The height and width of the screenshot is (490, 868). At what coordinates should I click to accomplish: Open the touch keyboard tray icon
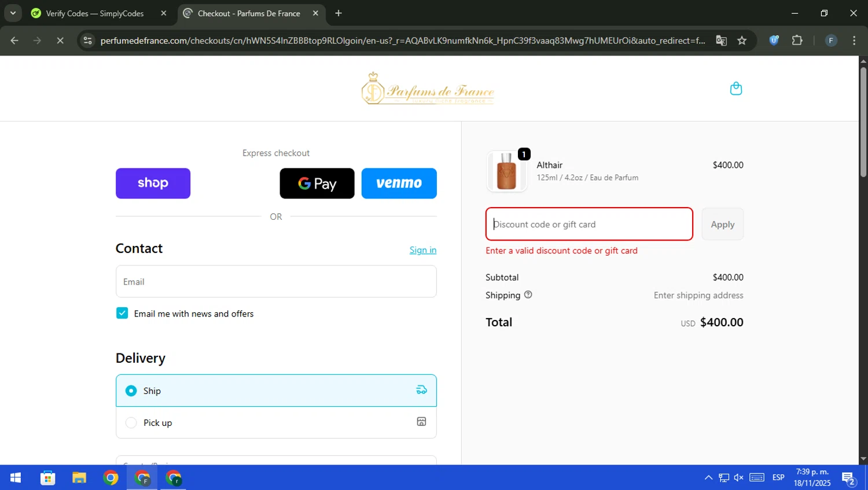pos(757,477)
